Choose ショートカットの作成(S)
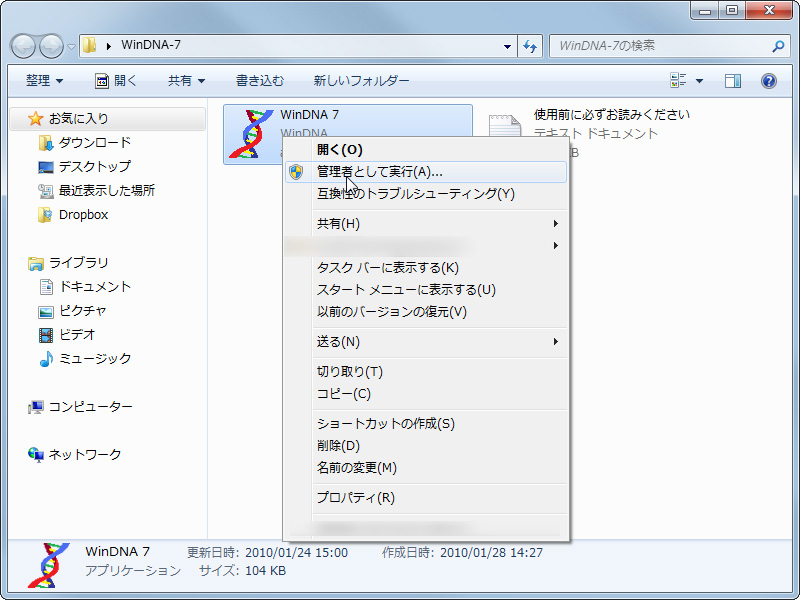Image resolution: width=800 pixels, height=600 pixels. click(426, 423)
